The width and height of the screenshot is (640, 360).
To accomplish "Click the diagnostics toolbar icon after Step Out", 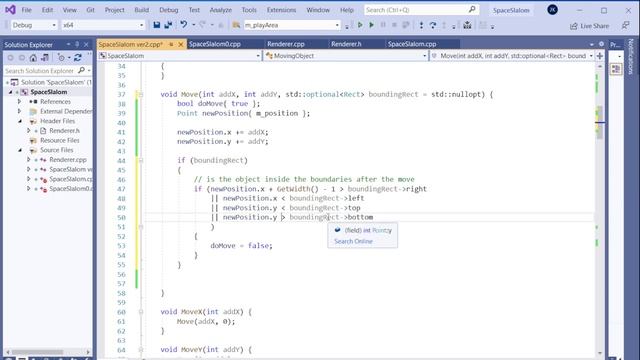I will click(x=467, y=25).
